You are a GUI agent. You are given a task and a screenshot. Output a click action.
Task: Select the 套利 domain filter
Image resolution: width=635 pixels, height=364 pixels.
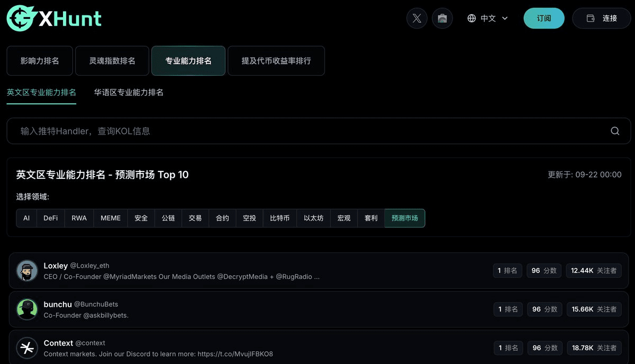coord(371,218)
